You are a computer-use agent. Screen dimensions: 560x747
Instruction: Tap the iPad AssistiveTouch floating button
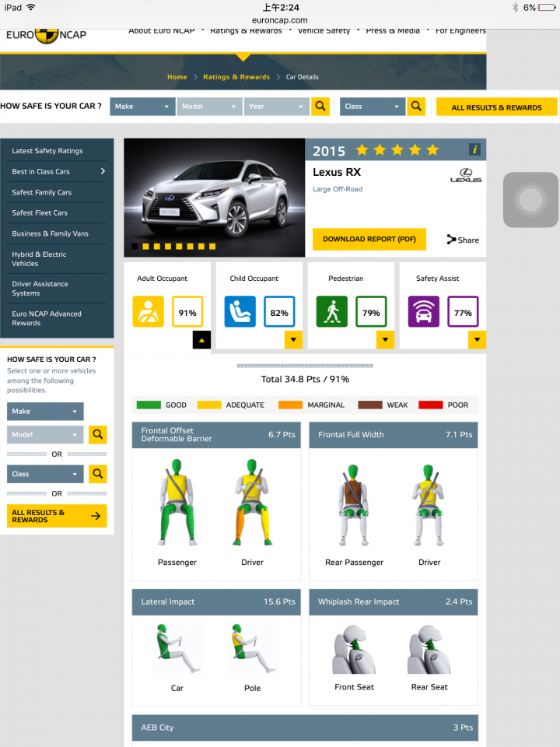530,200
